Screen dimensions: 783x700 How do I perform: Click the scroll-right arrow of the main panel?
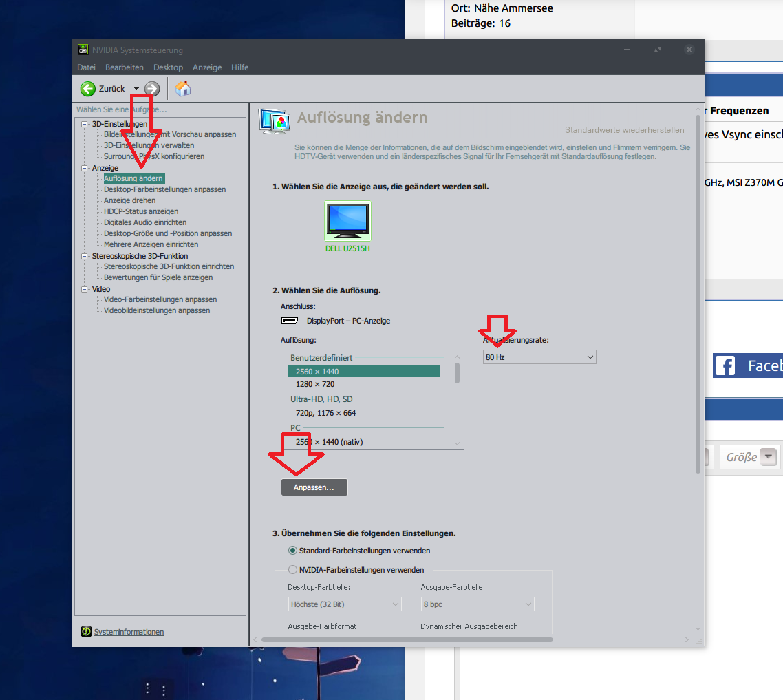pyautogui.click(x=687, y=639)
